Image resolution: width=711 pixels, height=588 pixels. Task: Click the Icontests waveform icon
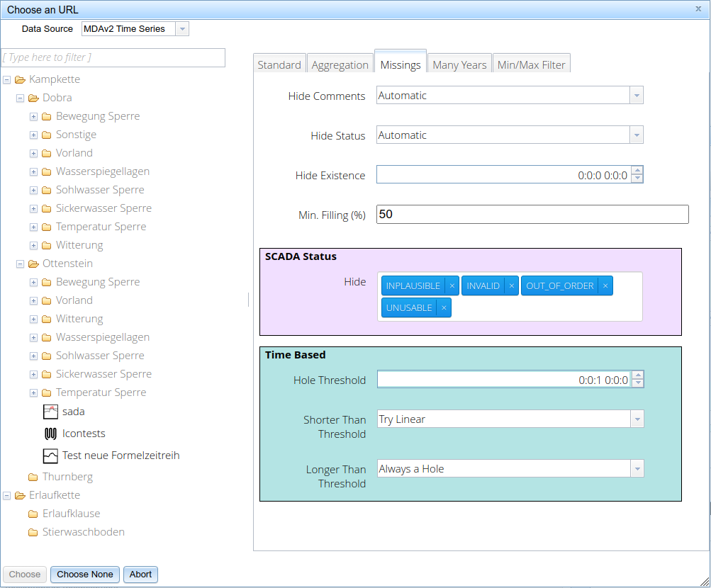[x=50, y=434]
